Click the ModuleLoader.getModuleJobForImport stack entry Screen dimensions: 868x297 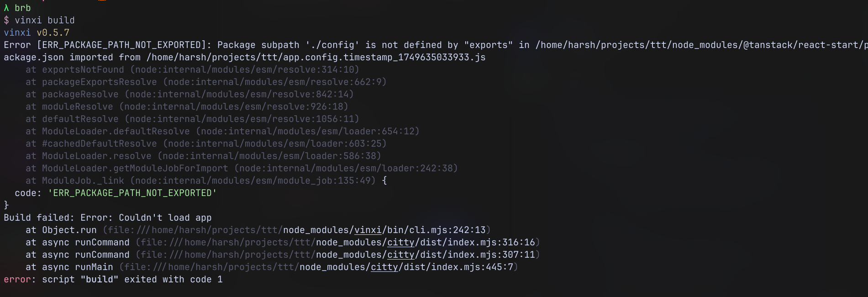(x=242, y=168)
